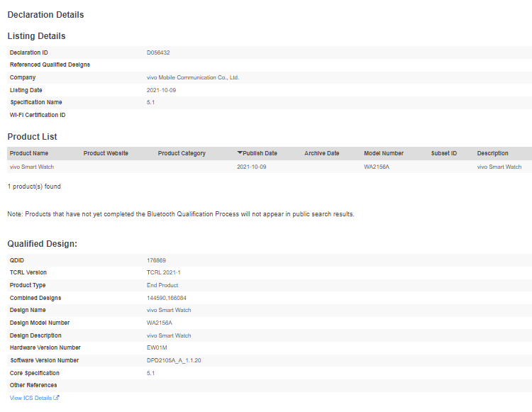Click the Design Name label
The height and width of the screenshot is (412, 532).
coord(28,311)
